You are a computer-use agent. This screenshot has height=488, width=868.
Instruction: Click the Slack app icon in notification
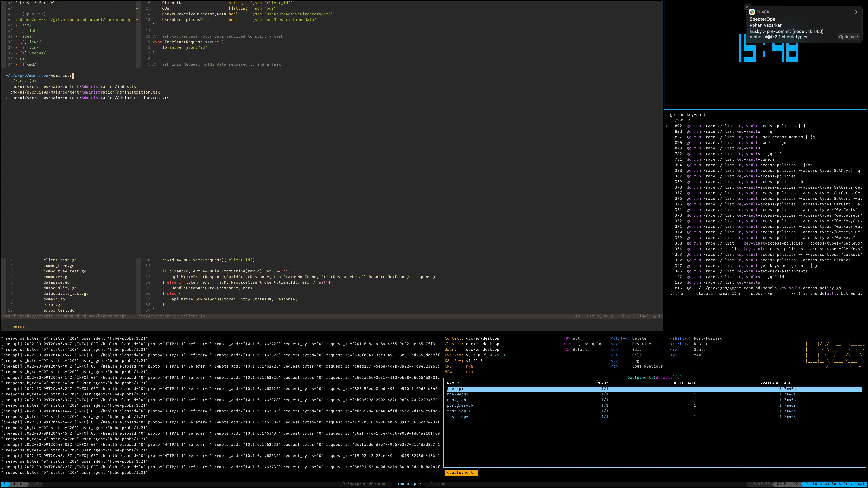point(752,12)
